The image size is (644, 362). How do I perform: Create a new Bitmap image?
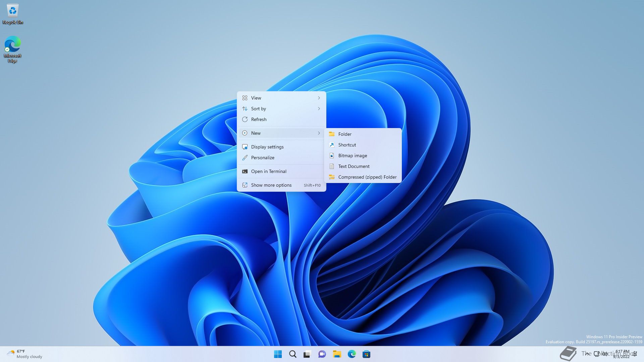pyautogui.click(x=363, y=156)
